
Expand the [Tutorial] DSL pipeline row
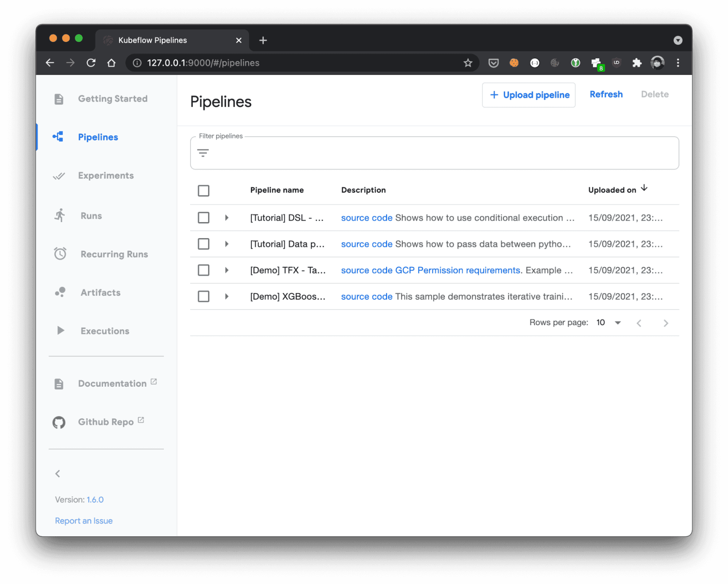point(227,218)
